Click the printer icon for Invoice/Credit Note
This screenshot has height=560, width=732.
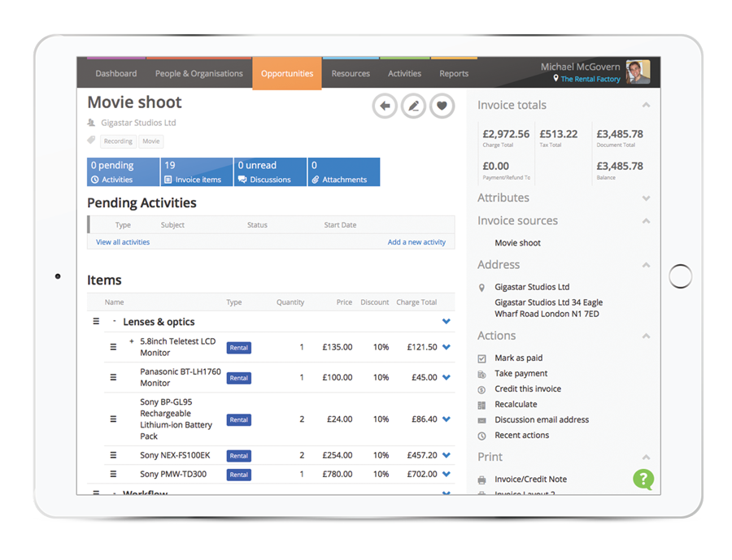point(481,480)
